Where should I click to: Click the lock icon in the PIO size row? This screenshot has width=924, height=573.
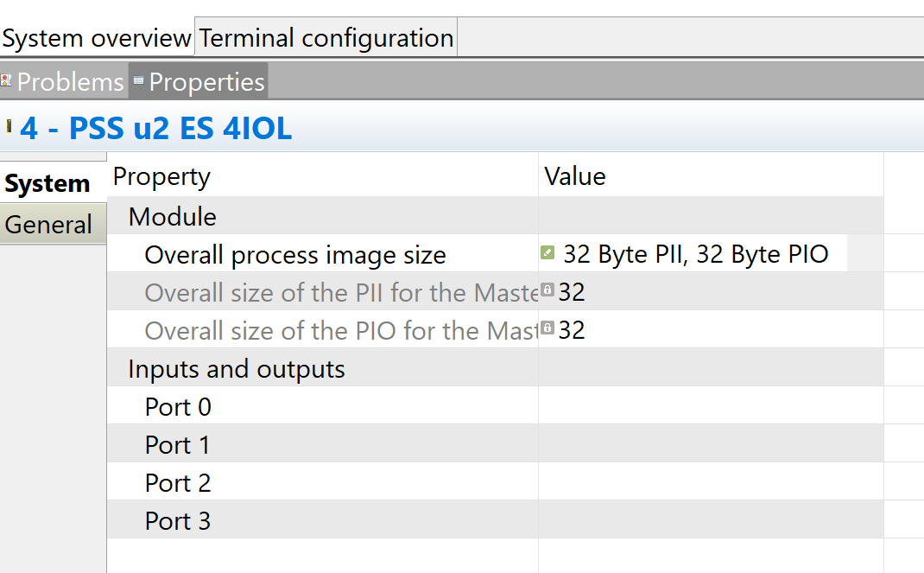pos(547,328)
